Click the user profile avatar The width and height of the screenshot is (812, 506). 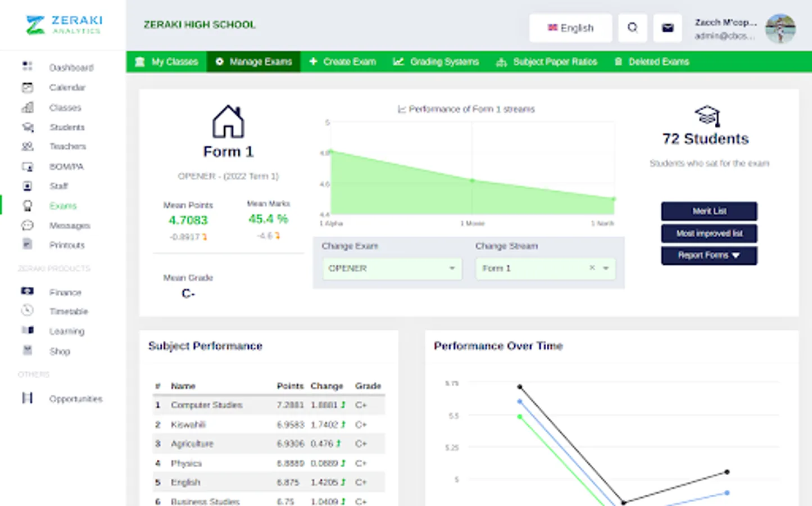781,28
